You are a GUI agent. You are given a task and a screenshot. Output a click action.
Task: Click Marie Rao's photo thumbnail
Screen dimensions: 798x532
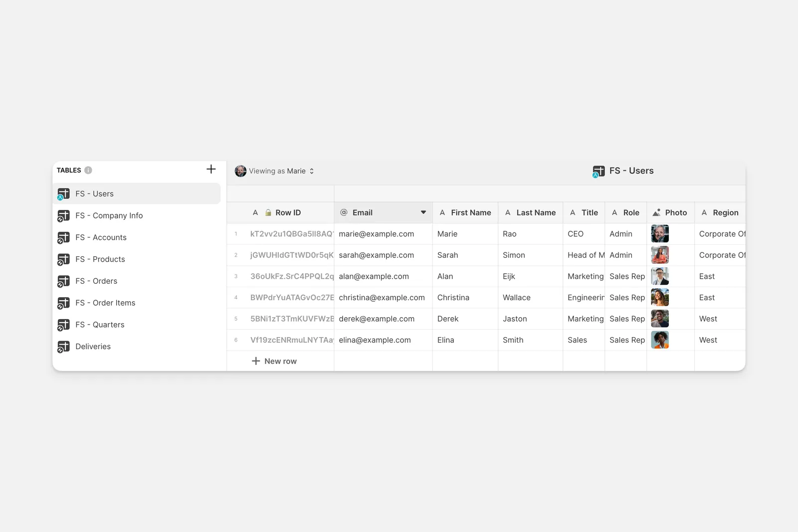[x=660, y=234]
